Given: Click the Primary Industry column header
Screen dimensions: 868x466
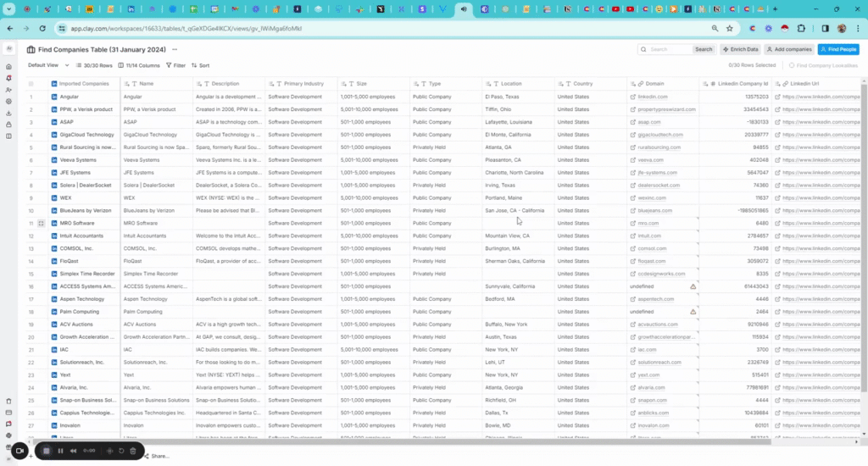Looking at the screenshot, I should click(303, 84).
